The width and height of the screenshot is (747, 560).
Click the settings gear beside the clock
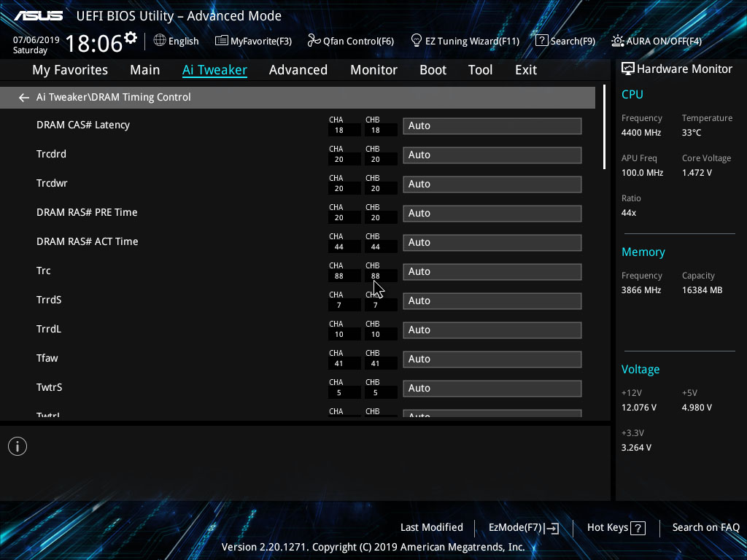pos(131,37)
